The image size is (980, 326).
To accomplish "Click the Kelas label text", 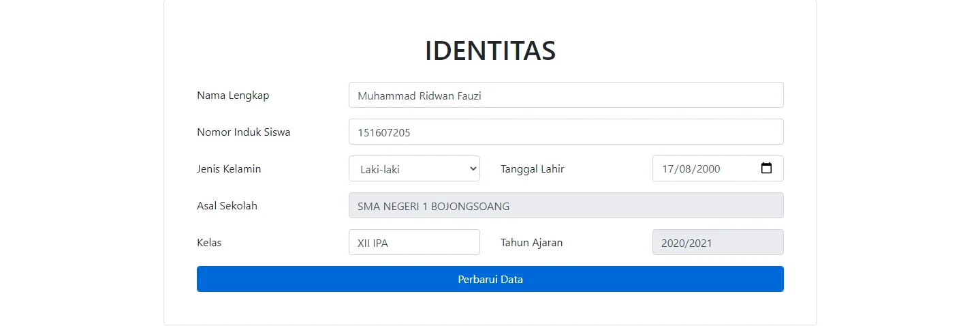I will (209, 243).
